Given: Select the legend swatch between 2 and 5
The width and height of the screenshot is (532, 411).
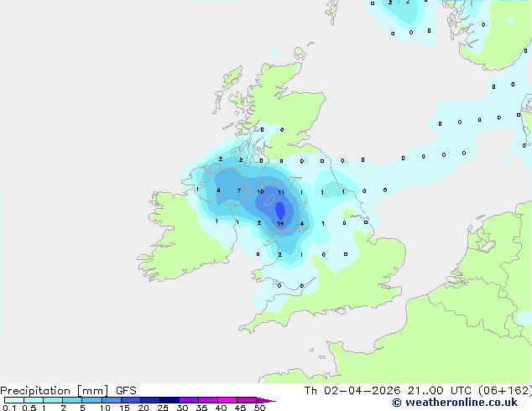Looking at the screenshot, I should [72, 400].
